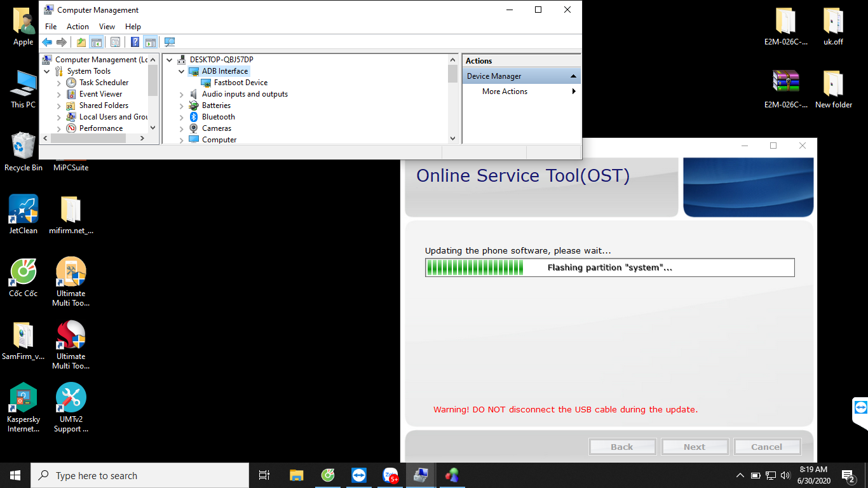The height and width of the screenshot is (488, 868).
Task: Click Scan for hardware changes icon
Action: [170, 43]
